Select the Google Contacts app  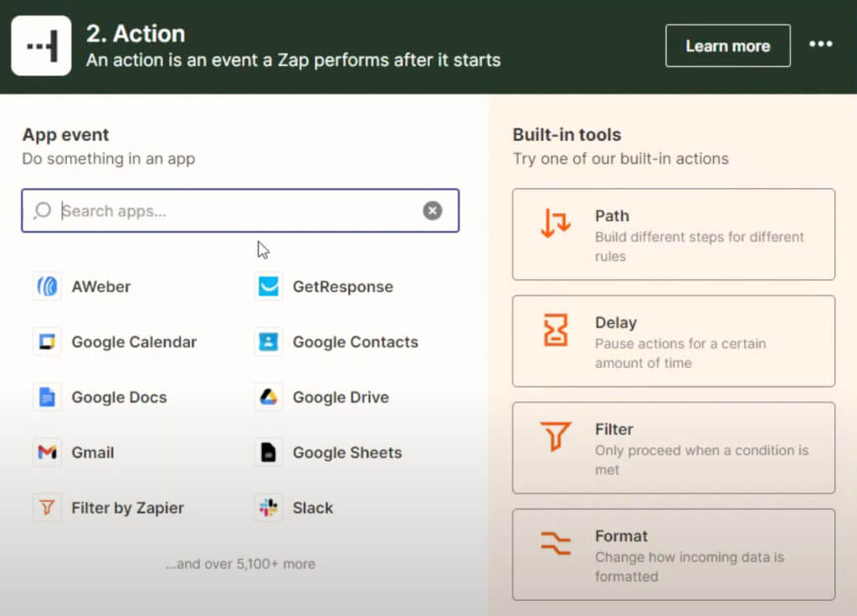click(268, 341)
